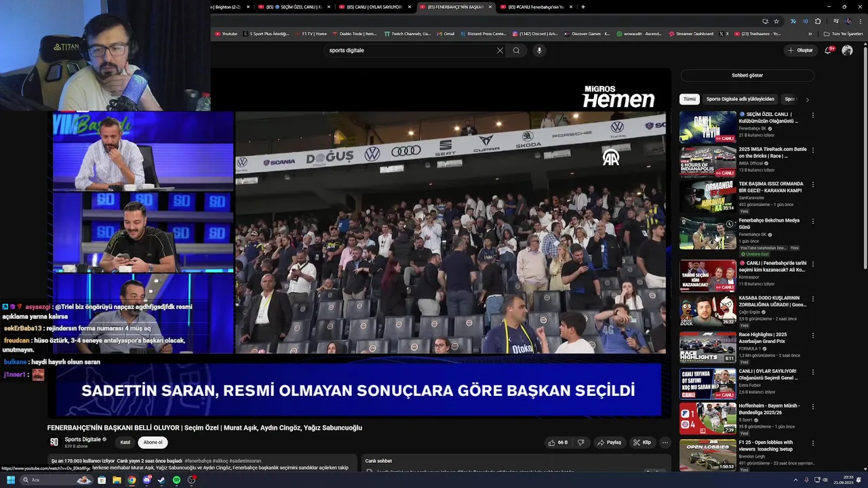The image size is (868, 488).
Task: Click the Katıl membership button
Action: [125, 443]
